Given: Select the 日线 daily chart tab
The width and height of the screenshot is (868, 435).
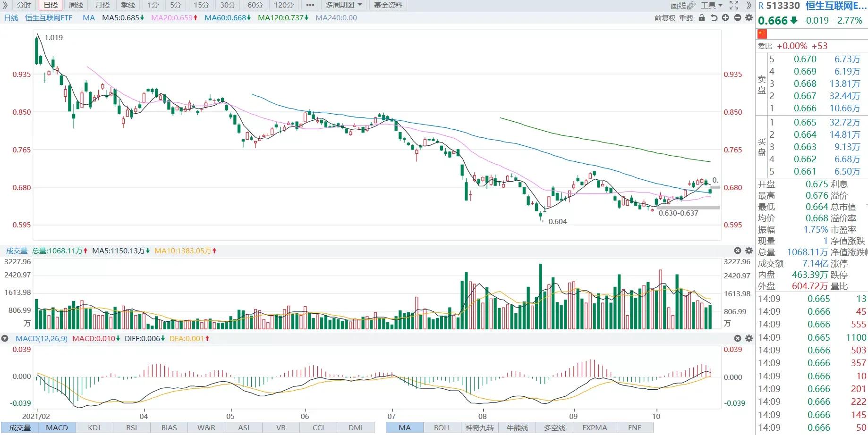Looking at the screenshot, I should [x=51, y=5].
